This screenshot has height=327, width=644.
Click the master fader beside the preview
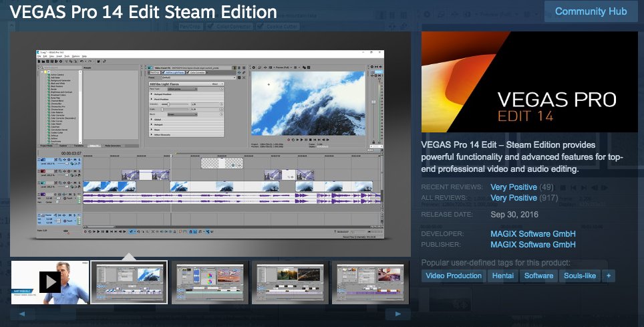pyautogui.click(x=373, y=102)
